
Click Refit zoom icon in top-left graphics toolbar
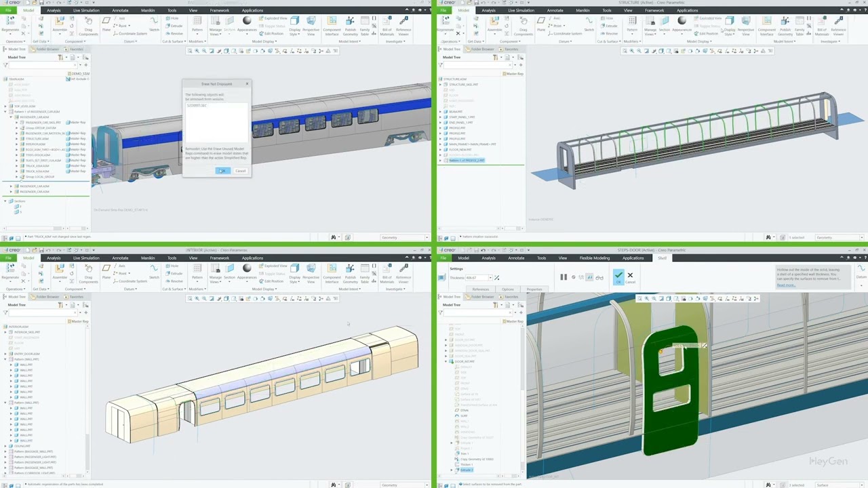[x=191, y=51]
